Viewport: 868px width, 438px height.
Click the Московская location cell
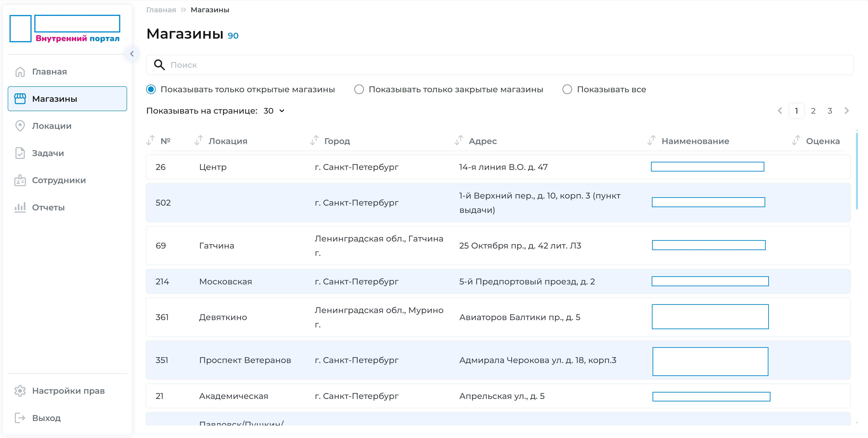click(225, 281)
